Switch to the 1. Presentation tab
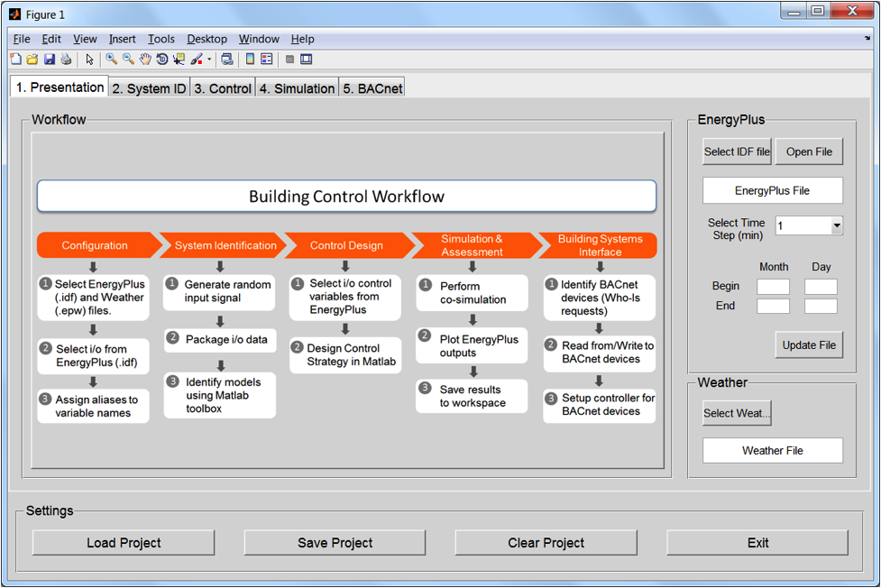Screen dimensions: 881x588 [x=60, y=87]
